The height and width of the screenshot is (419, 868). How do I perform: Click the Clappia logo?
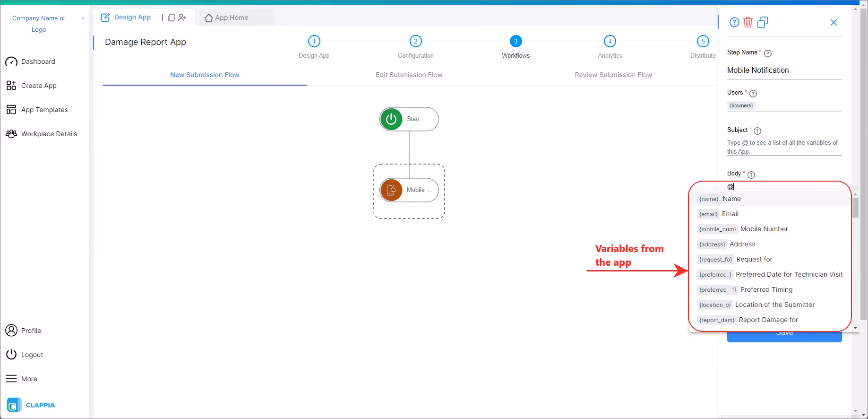pos(31,405)
